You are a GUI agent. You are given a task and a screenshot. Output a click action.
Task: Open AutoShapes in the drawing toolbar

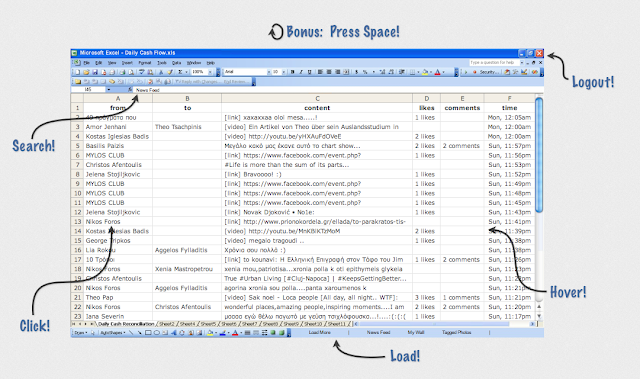pos(113,332)
